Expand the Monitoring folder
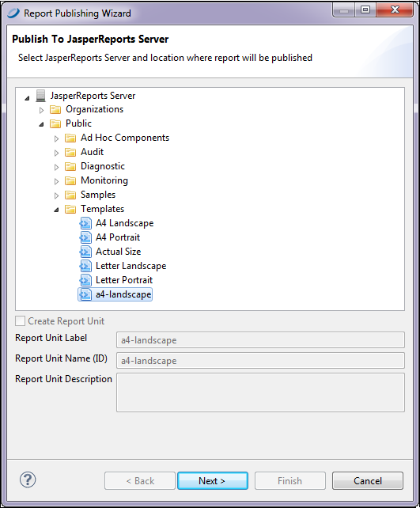The height and width of the screenshot is (508, 420). point(56,181)
